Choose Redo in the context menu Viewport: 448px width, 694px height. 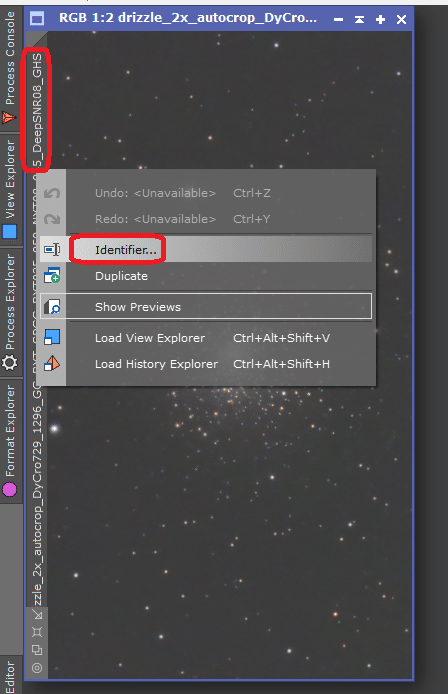(x=206, y=219)
